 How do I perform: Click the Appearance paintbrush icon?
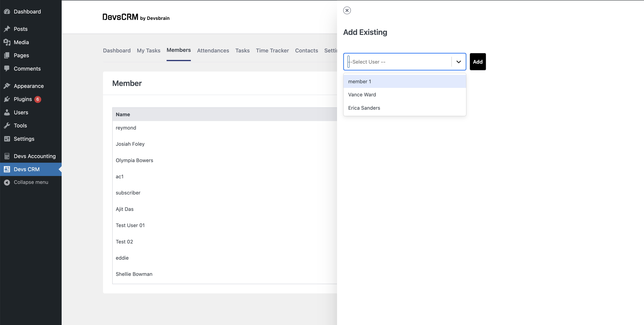[x=7, y=86]
